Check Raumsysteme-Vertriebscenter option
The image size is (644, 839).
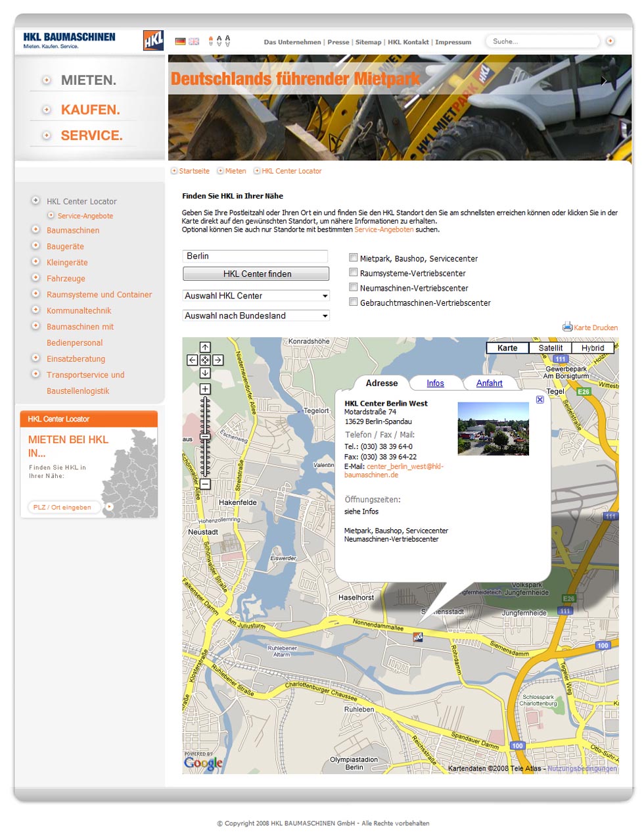(x=354, y=272)
